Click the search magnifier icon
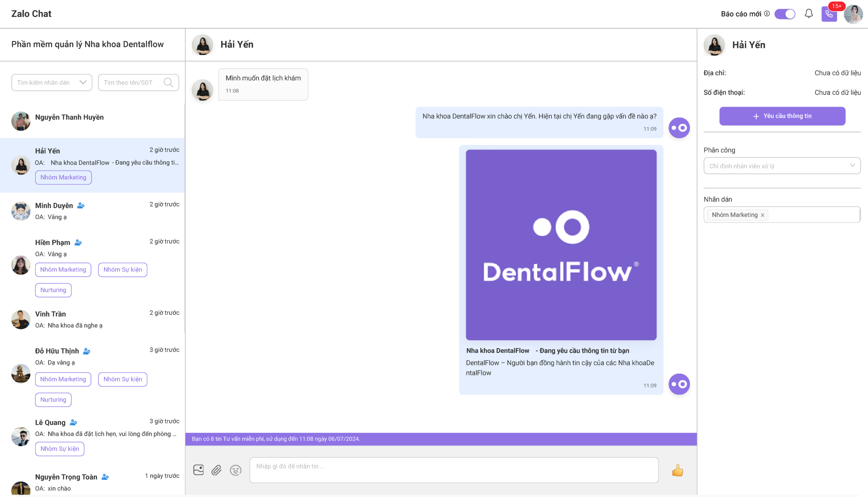The width and height of the screenshot is (868, 497). click(168, 83)
